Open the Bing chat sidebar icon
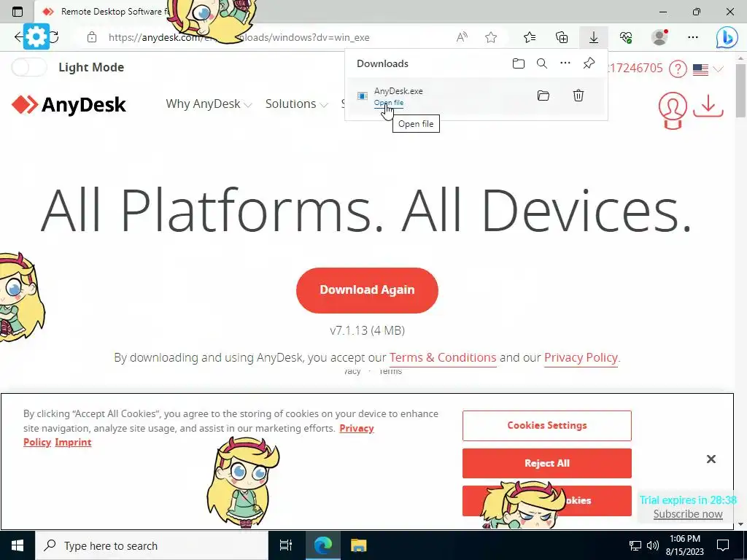 pyautogui.click(x=727, y=38)
